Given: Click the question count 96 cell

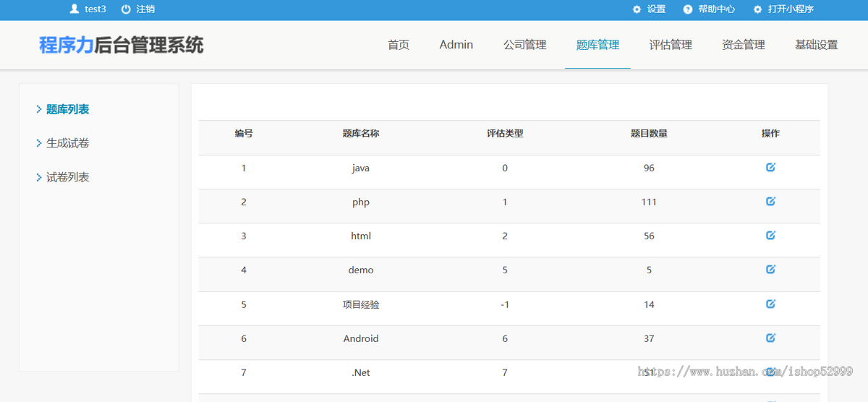Looking at the screenshot, I should point(649,168).
